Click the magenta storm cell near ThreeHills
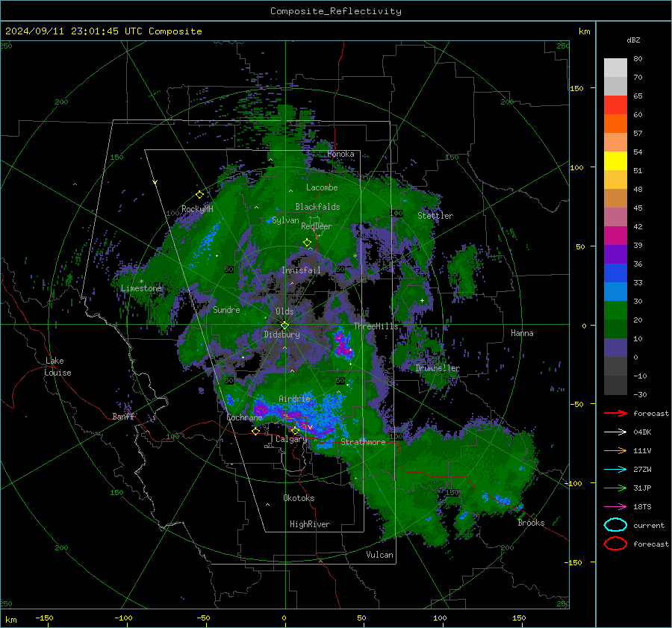The height and width of the screenshot is (628, 672). [343, 344]
